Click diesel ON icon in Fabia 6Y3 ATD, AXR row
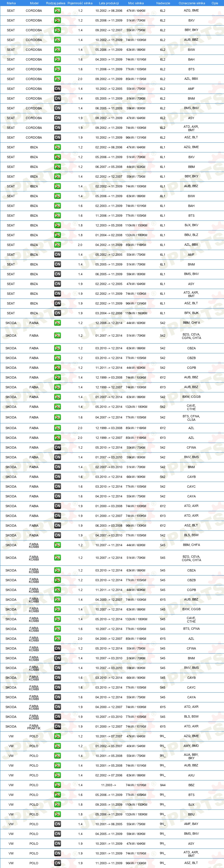Screen dimensions: 224x868 (58, 516)
